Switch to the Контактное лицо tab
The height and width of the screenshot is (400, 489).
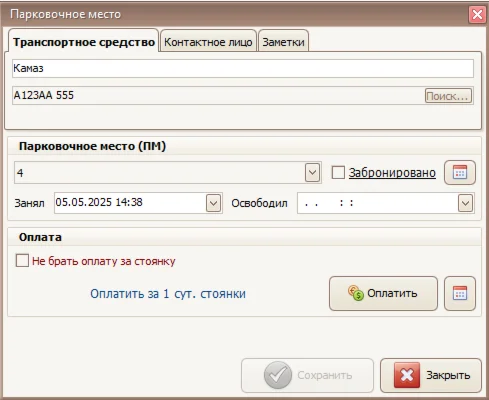[208, 42]
